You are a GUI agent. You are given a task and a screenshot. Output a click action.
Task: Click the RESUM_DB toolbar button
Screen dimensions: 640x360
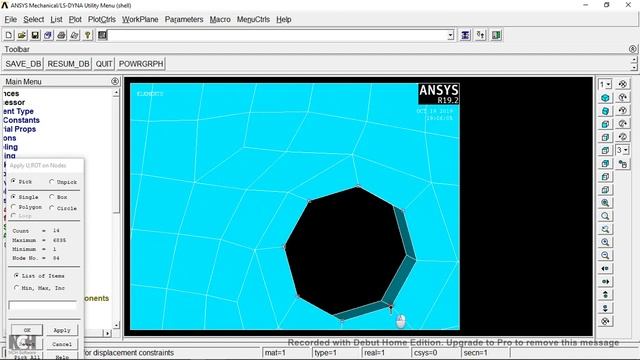pyautogui.click(x=68, y=64)
